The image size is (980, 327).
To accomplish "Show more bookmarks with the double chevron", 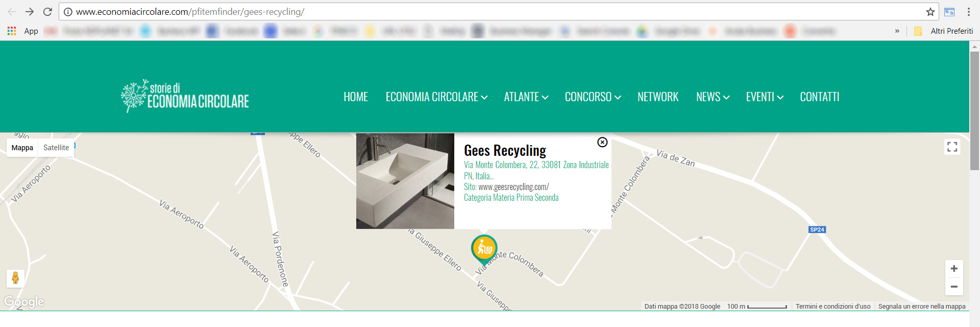I will tap(897, 31).
